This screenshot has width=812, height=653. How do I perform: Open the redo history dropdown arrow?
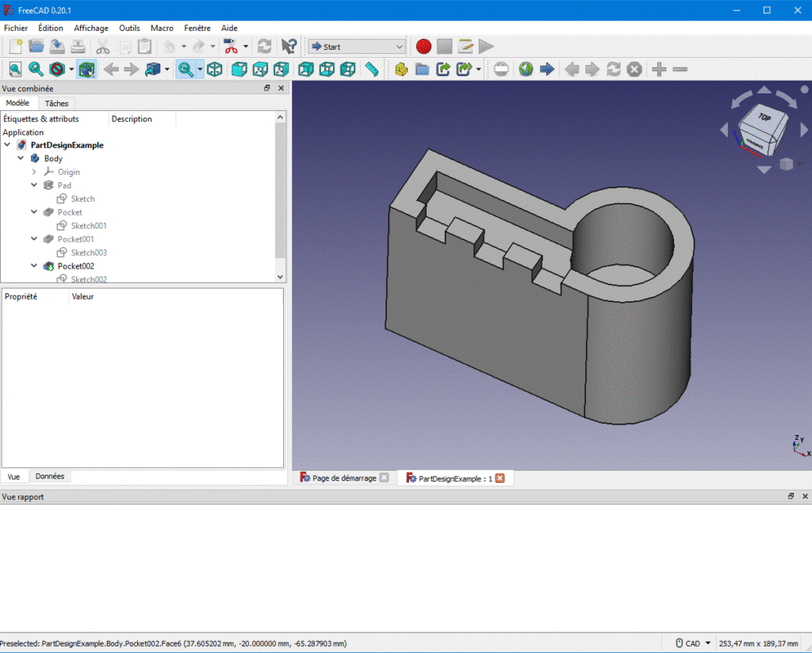click(213, 47)
